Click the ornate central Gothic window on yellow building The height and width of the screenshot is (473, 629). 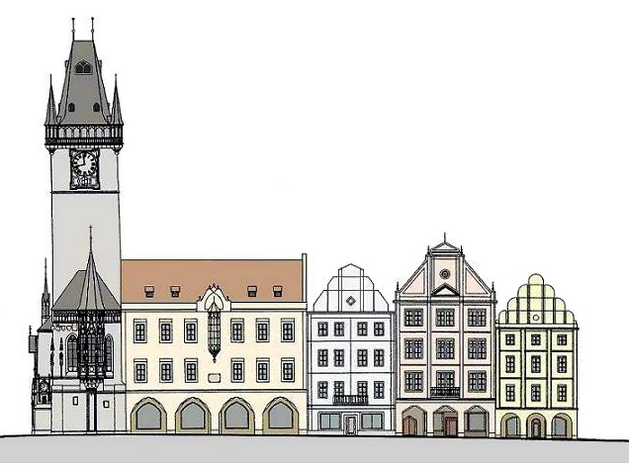tap(214, 330)
